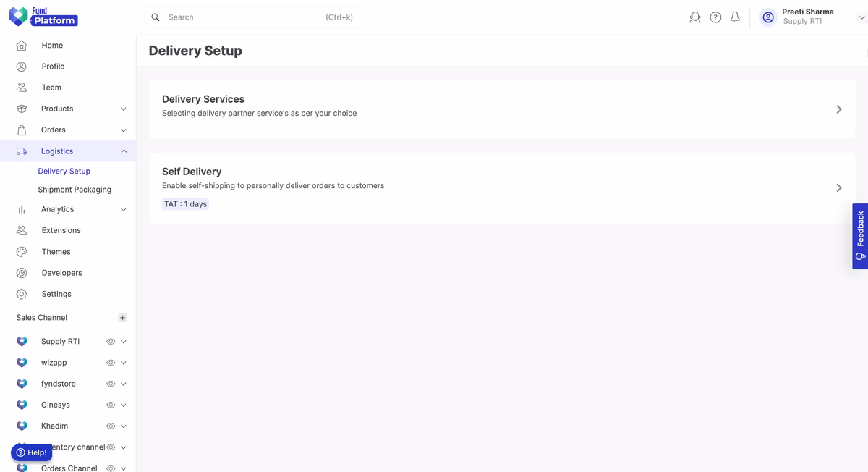Viewport: 868px width, 472px height.
Task: Expand the fyndstore channel chevron
Action: pos(124,384)
